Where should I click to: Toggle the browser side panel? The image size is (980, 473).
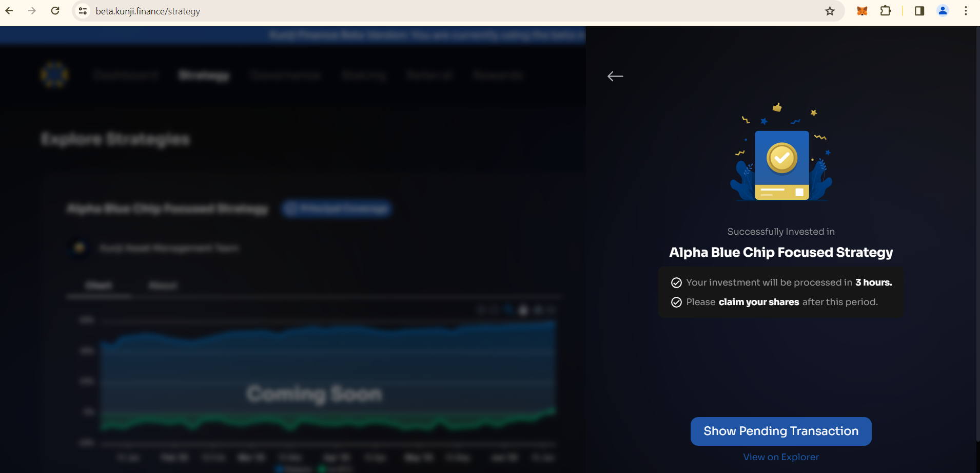pos(919,11)
